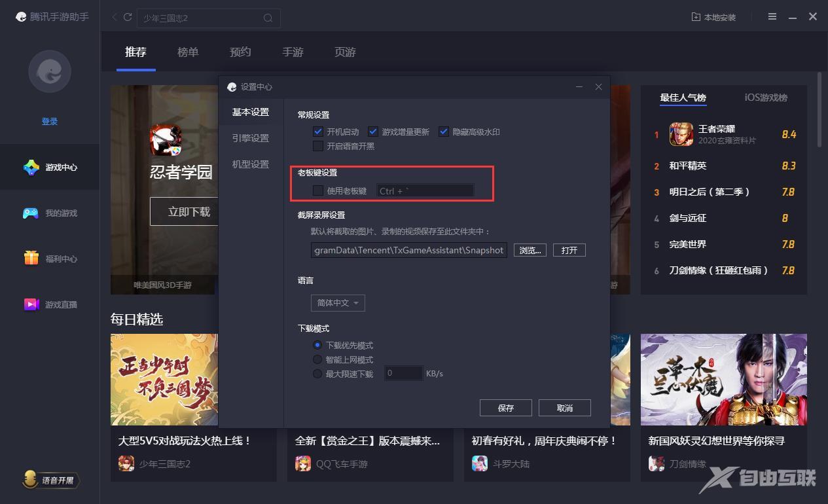
Task: Switch to the 基本设置 tab
Action: pos(251,113)
